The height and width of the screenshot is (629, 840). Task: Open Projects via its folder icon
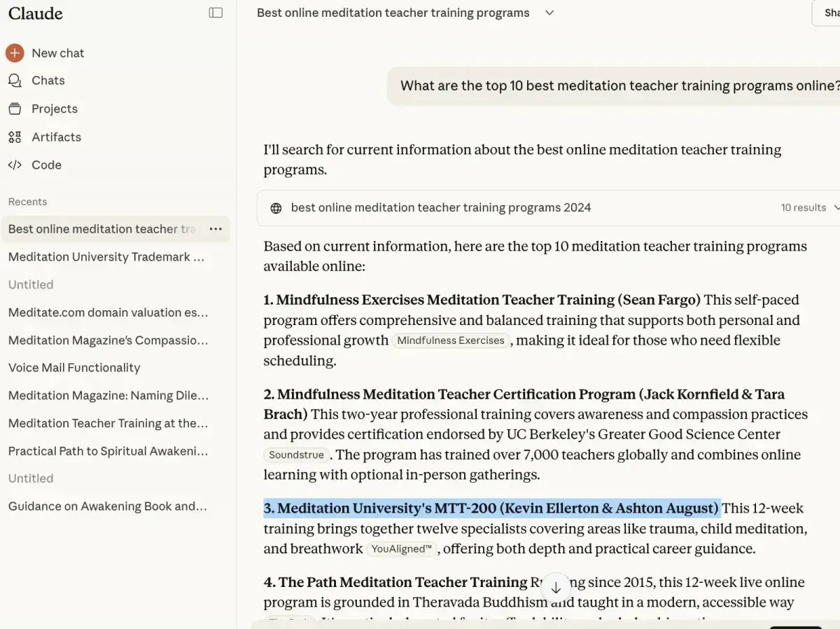15,109
